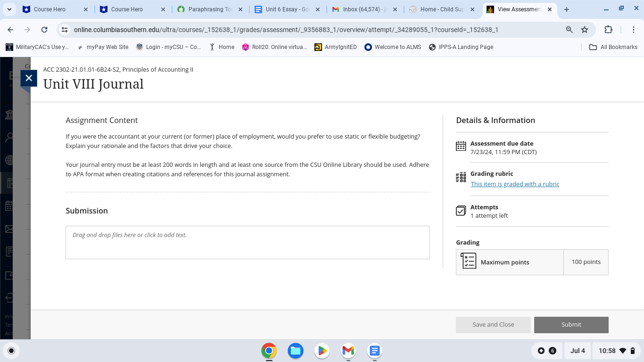644x362 pixels.
Task: Switch to the Unit 6 Essay tab
Action: point(281,9)
